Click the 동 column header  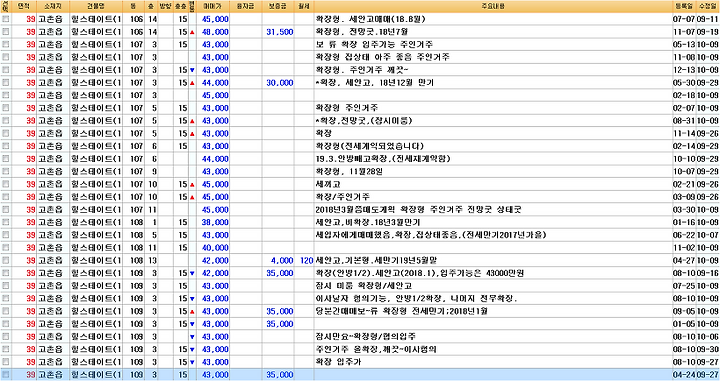coord(133,6)
